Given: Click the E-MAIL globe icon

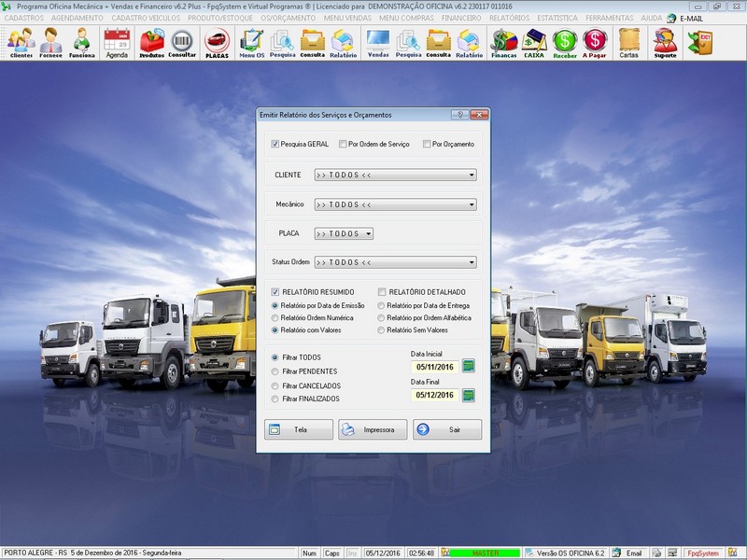Looking at the screenshot, I should (671, 18).
